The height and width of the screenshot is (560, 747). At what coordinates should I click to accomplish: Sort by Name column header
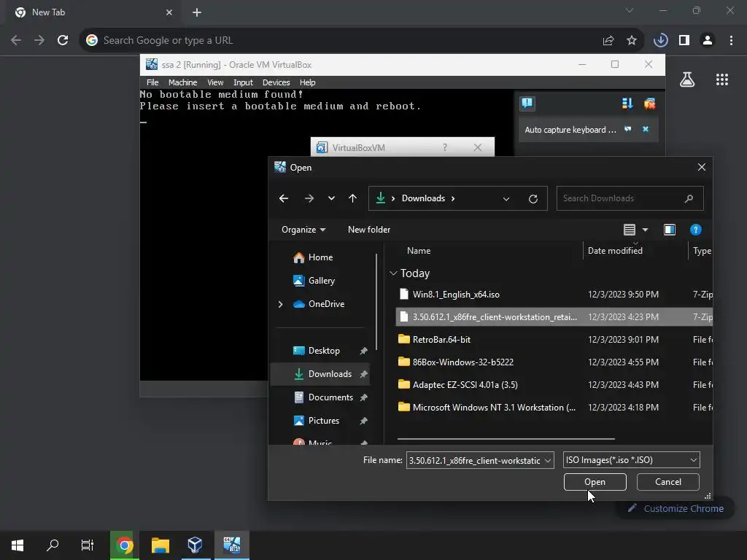tap(419, 251)
